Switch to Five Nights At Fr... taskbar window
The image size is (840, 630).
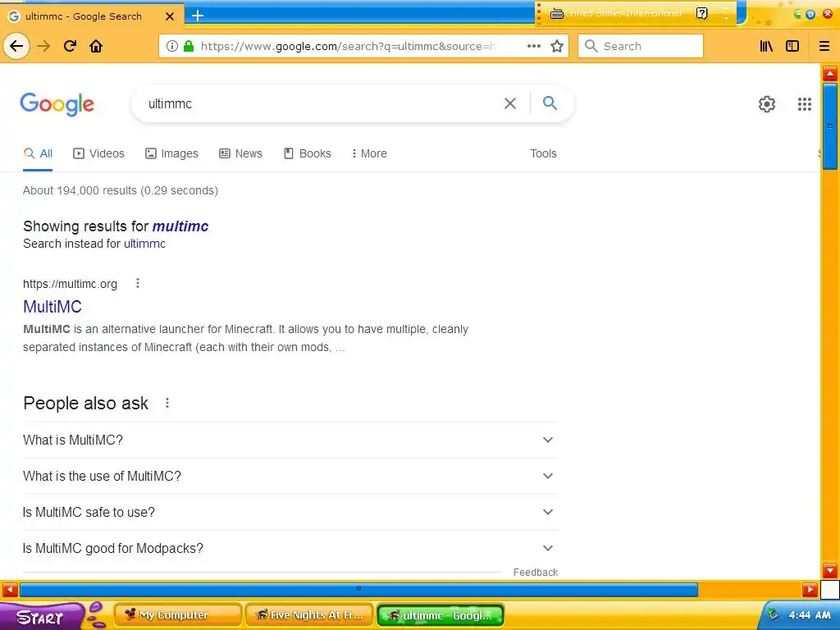[308, 615]
